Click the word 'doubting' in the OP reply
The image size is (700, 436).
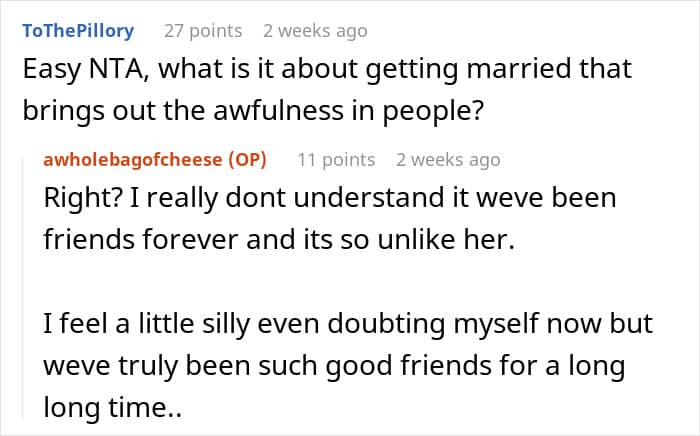(x=386, y=324)
